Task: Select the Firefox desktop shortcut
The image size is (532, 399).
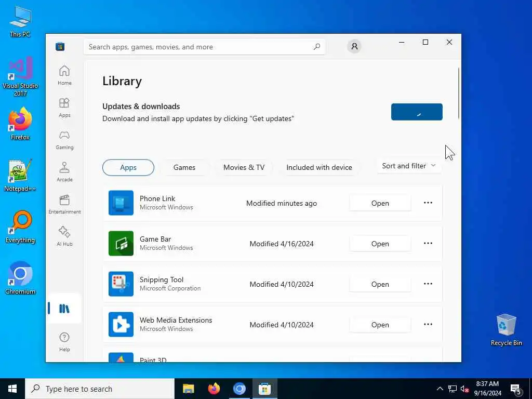Action: tap(20, 124)
